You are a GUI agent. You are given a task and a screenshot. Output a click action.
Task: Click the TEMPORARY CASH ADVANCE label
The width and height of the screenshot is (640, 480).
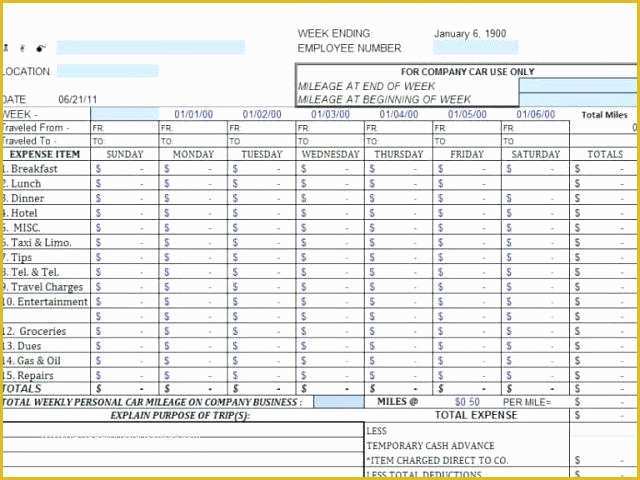click(x=430, y=445)
